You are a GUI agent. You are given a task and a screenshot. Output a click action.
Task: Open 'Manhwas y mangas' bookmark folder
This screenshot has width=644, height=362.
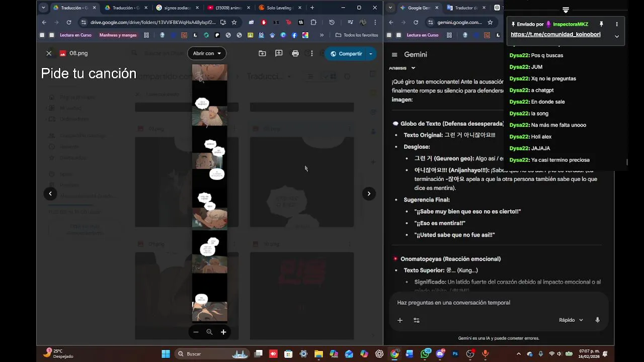pyautogui.click(x=118, y=35)
